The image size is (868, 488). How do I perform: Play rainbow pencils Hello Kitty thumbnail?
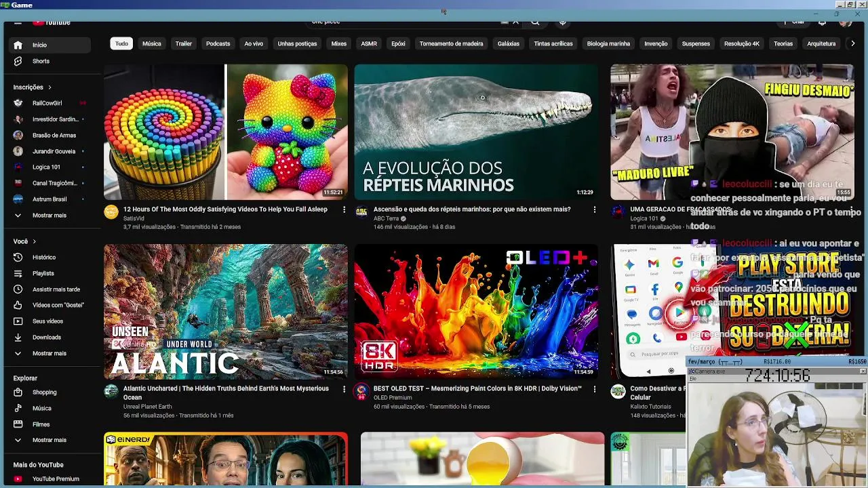click(226, 132)
